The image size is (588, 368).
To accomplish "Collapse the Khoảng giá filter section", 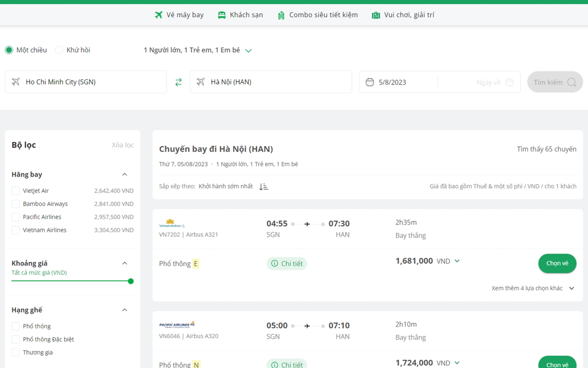I will point(124,263).
